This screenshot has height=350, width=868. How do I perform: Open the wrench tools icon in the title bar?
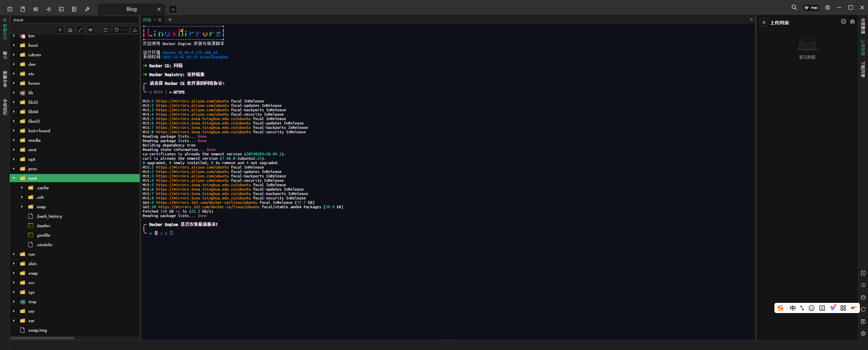click(x=87, y=9)
